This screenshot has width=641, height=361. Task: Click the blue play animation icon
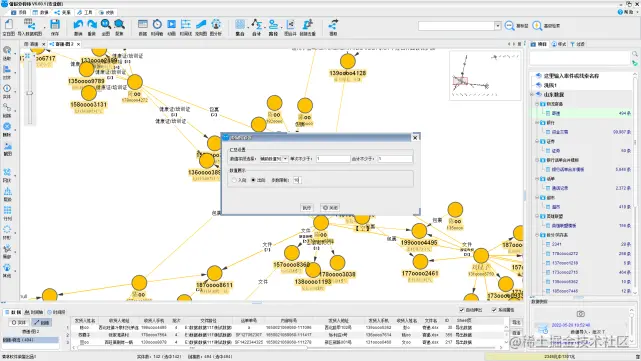pyautogui.click(x=172, y=25)
